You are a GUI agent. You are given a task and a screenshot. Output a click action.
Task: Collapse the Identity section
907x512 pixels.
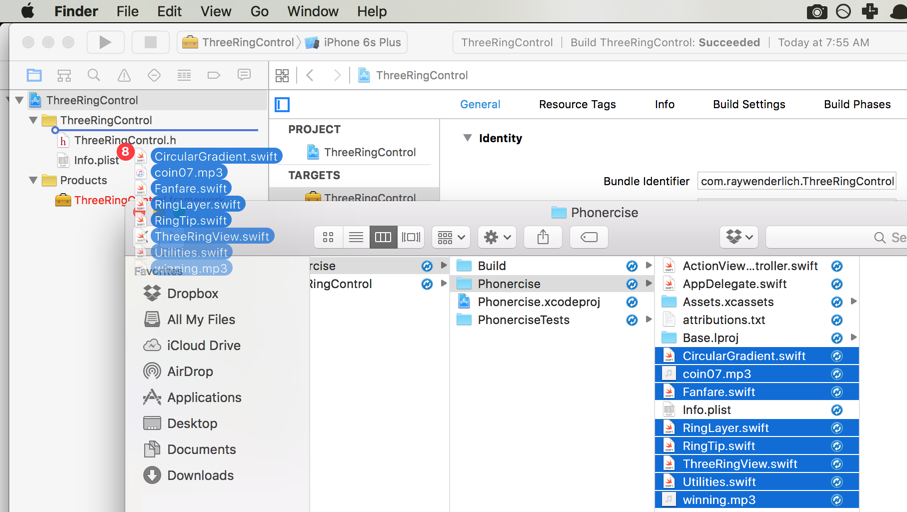[467, 138]
